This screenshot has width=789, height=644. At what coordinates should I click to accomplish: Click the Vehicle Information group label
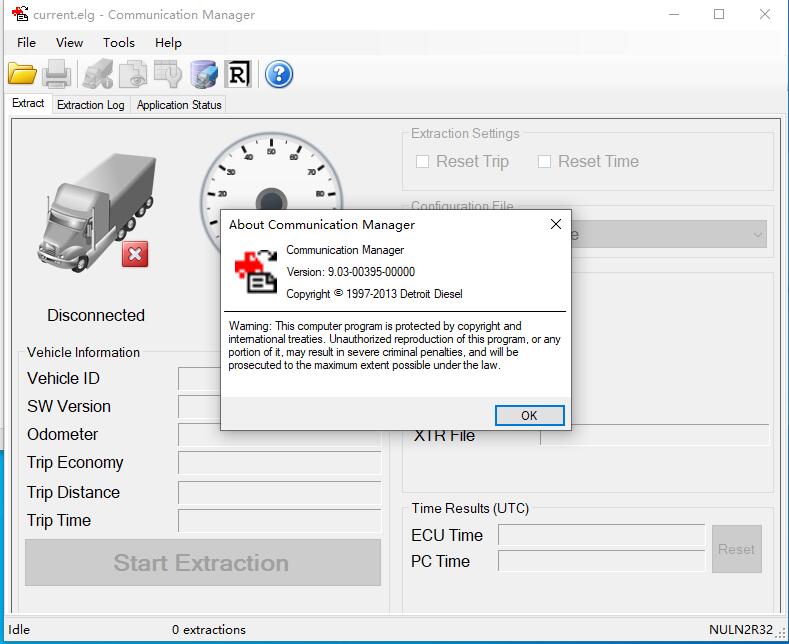click(x=84, y=352)
